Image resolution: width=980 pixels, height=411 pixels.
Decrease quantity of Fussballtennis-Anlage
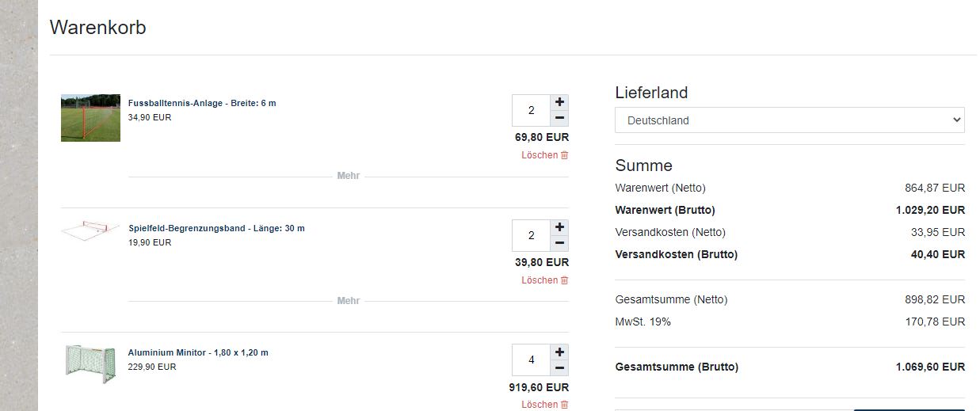[560, 119]
